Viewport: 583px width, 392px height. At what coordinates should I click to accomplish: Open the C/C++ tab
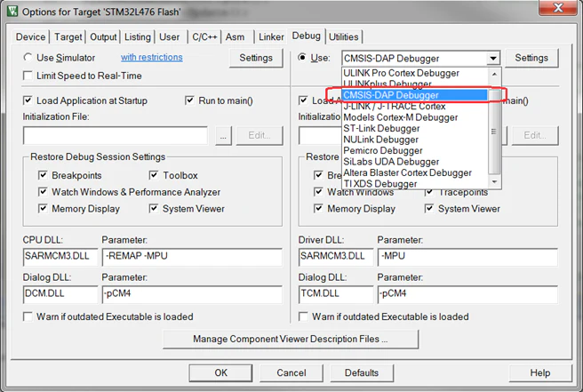coord(204,37)
